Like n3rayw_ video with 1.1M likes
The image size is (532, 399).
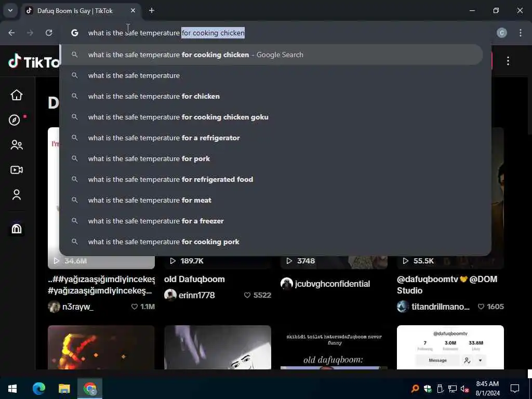pyautogui.click(x=135, y=307)
